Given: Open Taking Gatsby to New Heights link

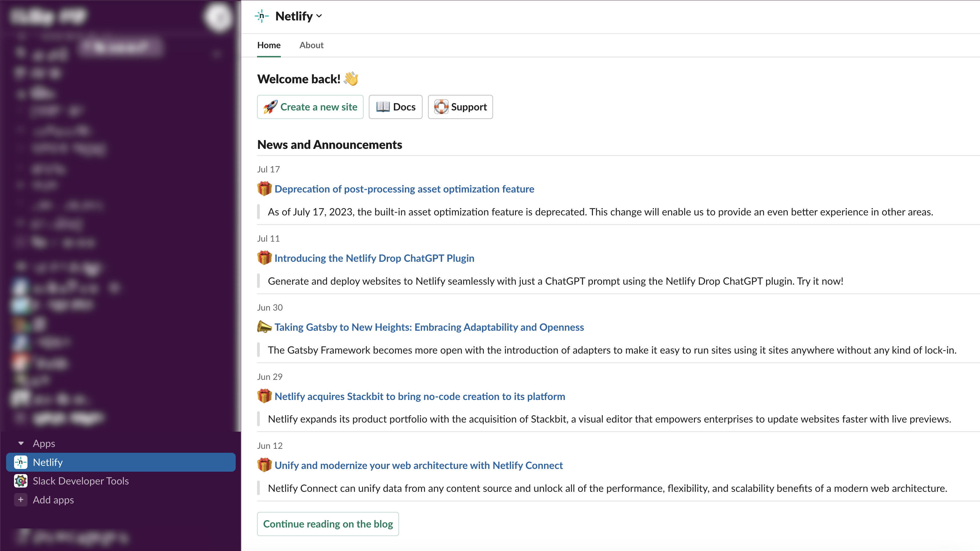Looking at the screenshot, I should tap(429, 327).
